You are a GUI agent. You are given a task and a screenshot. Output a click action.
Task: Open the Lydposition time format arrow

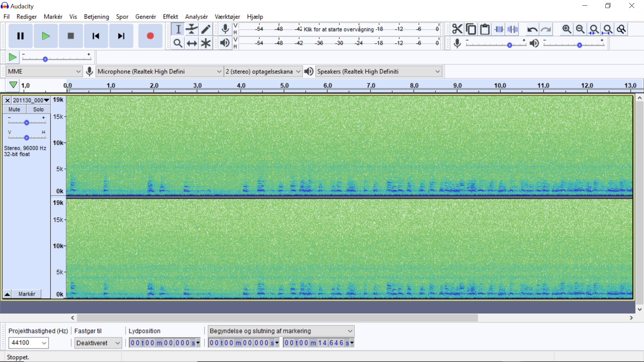tap(198, 343)
